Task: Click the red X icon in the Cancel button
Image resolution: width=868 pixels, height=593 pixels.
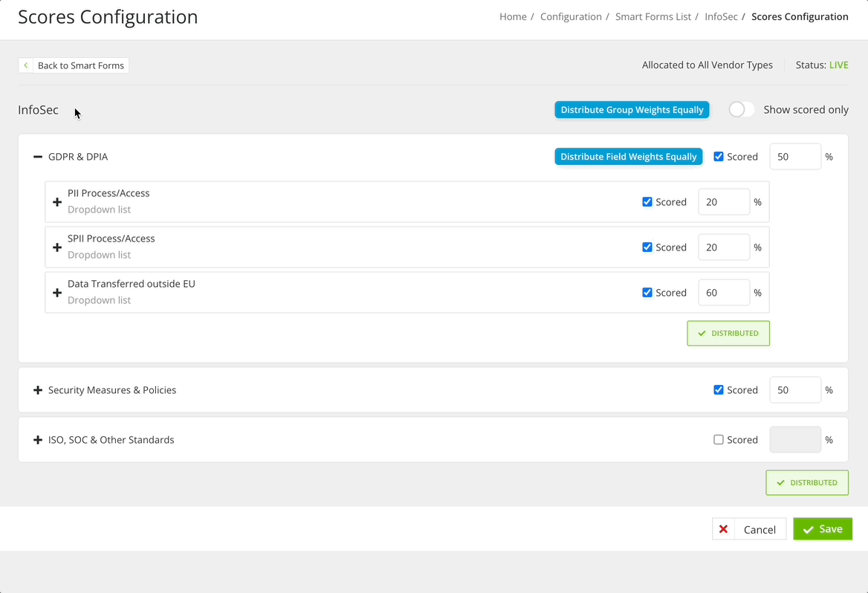Action: point(723,528)
